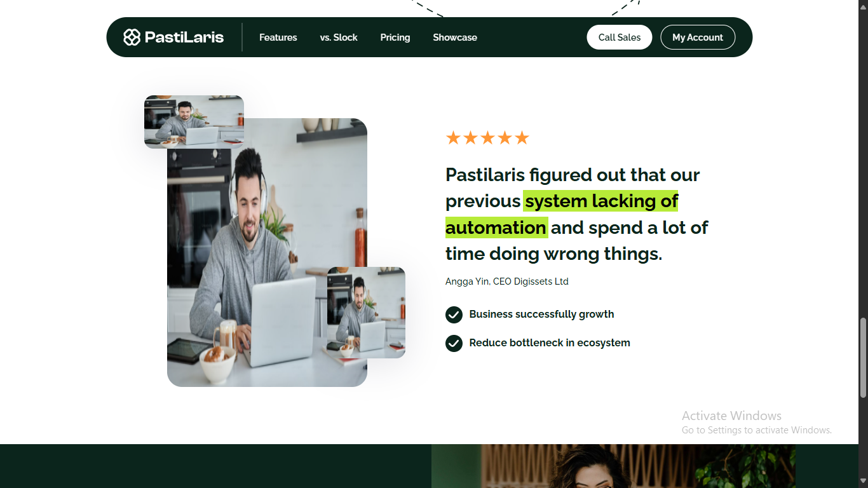Click the highlighted 'system lacking of automation' text
Image resolution: width=868 pixels, height=488 pixels.
(x=562, y=214)
